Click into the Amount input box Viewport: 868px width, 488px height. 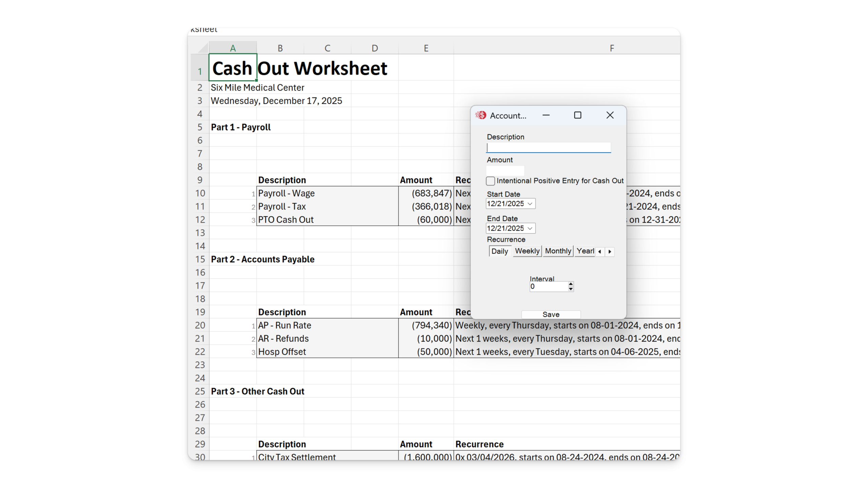505,170
